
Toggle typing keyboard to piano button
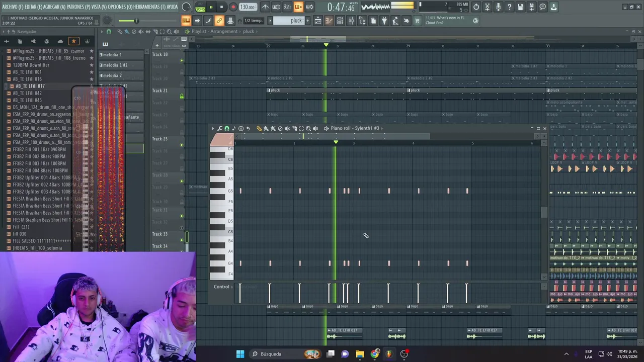tap(186, 21)
